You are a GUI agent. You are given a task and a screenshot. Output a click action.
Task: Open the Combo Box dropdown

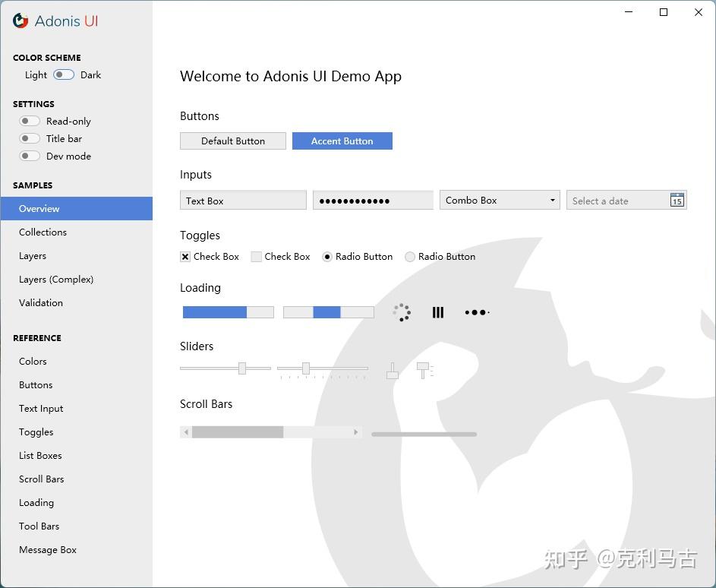[554, 200]
